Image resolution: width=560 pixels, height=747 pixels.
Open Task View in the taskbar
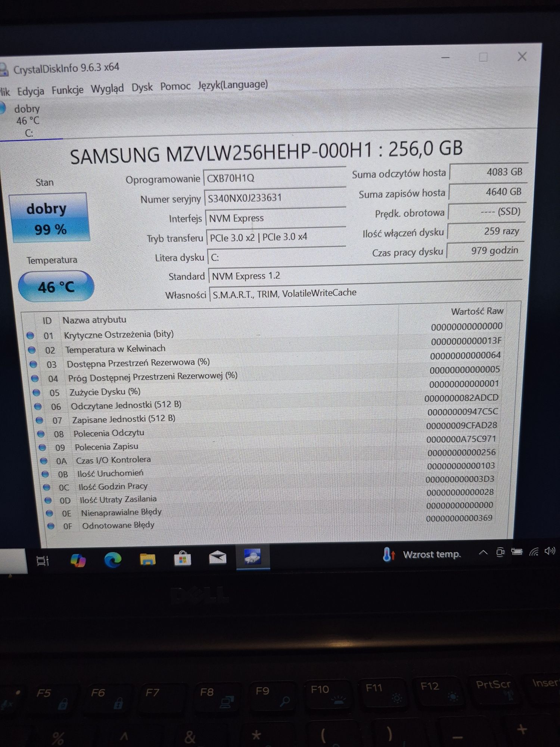43,561
